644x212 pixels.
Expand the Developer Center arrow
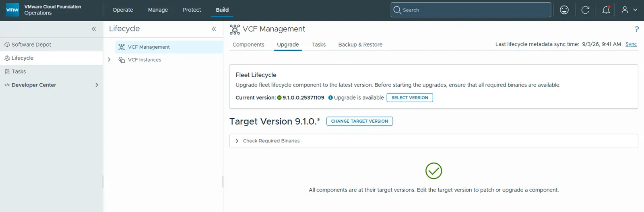[x=97, y=85]
